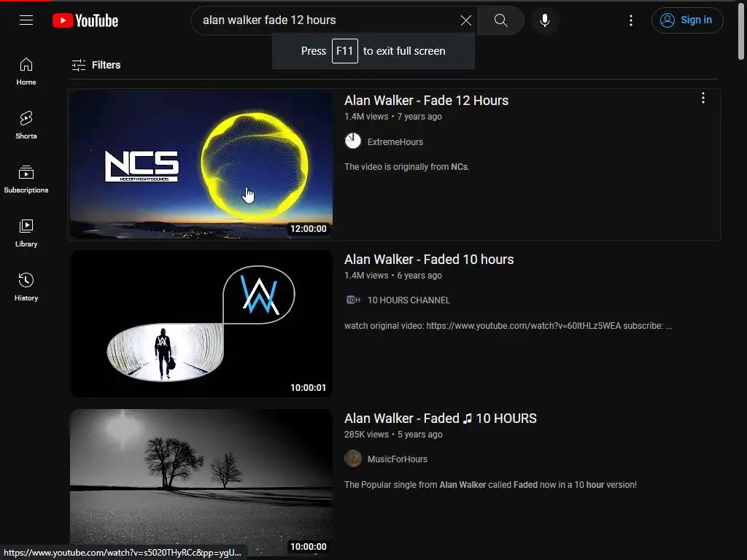Open the hamburger guide menu
Viewport: 747px width, 560px height.
26,20
